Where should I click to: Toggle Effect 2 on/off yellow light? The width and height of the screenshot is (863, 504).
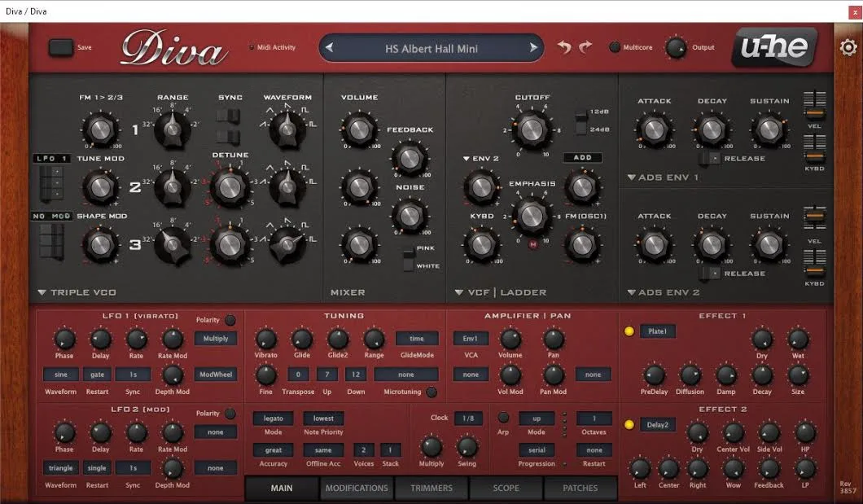[x=629, y=425]
